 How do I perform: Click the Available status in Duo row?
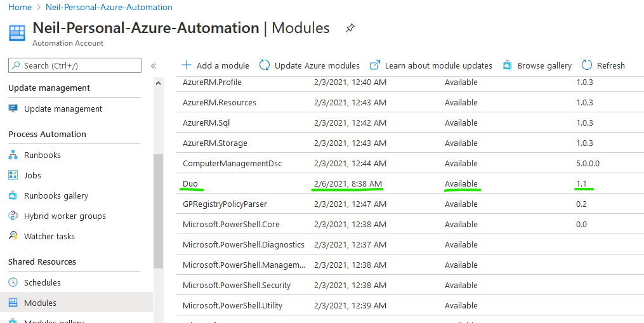coord(461,183)
